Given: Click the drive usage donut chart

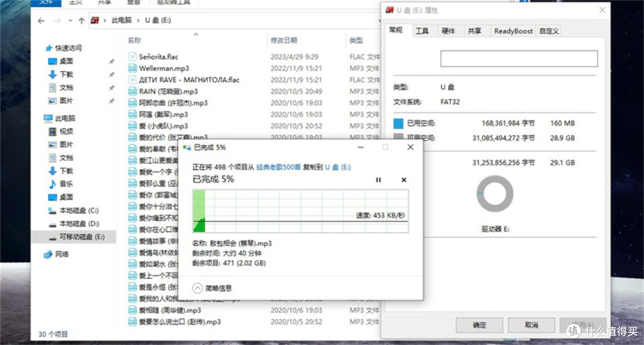Looking at the screenshot, I should pos(495,194).
